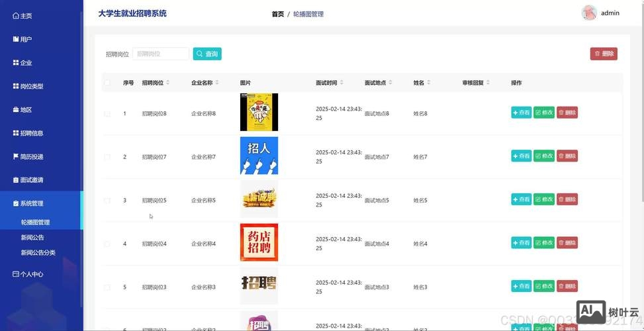Open the yellow poster thumbnail in row 1

[259, 112]
